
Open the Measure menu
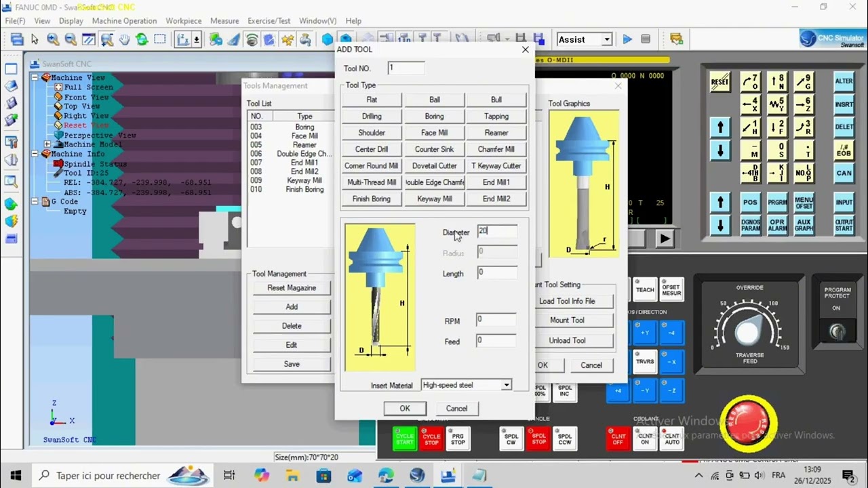point(224,21)
